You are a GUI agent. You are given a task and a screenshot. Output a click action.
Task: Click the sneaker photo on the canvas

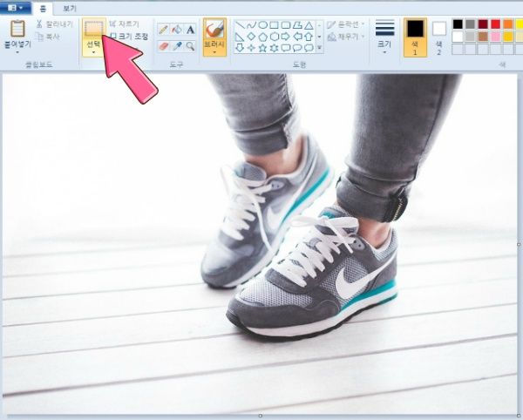pyautogui.click(x=260, y=244)
